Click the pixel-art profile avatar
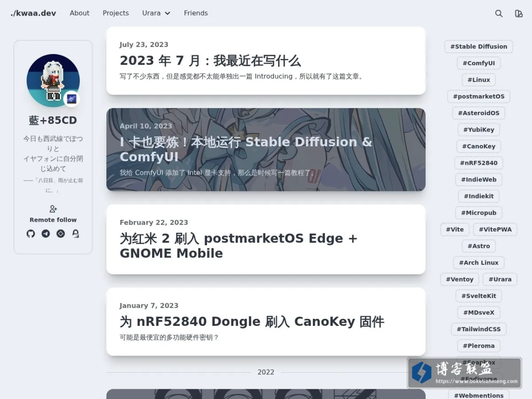This screenshot has height=399, width=532. (53, 81)
